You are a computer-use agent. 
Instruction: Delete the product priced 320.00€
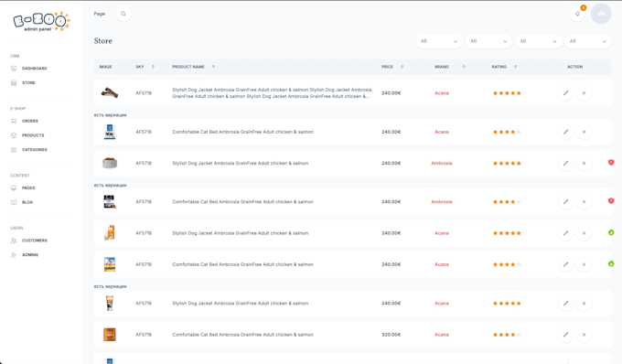point(584,335)
